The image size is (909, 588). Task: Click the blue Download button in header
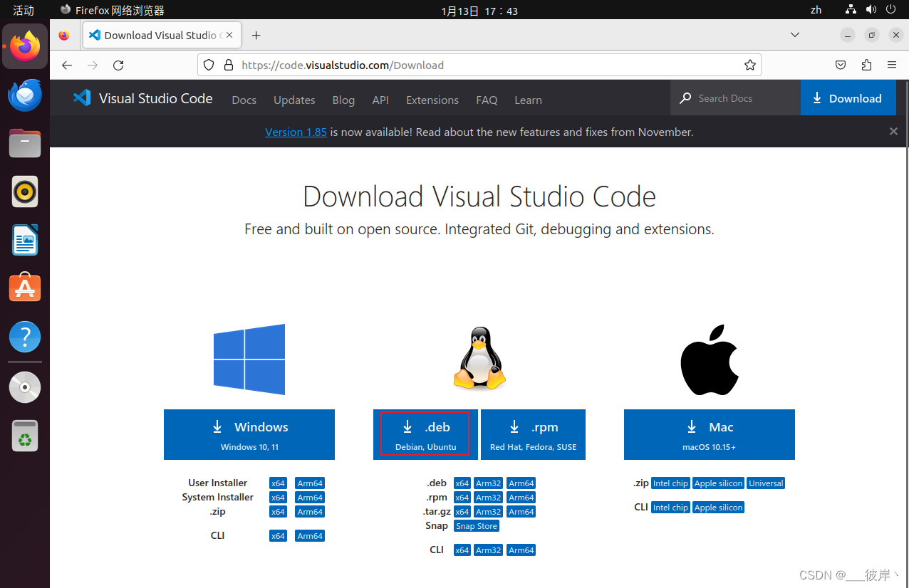(x=848, y=98)
